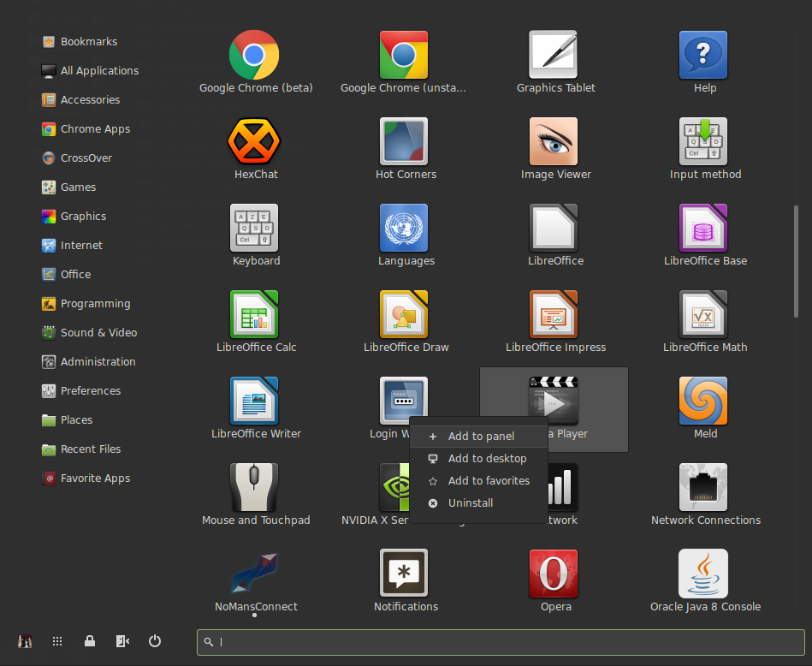Select the All Applications category
The image size is (812, 666).
coord(90,70)
